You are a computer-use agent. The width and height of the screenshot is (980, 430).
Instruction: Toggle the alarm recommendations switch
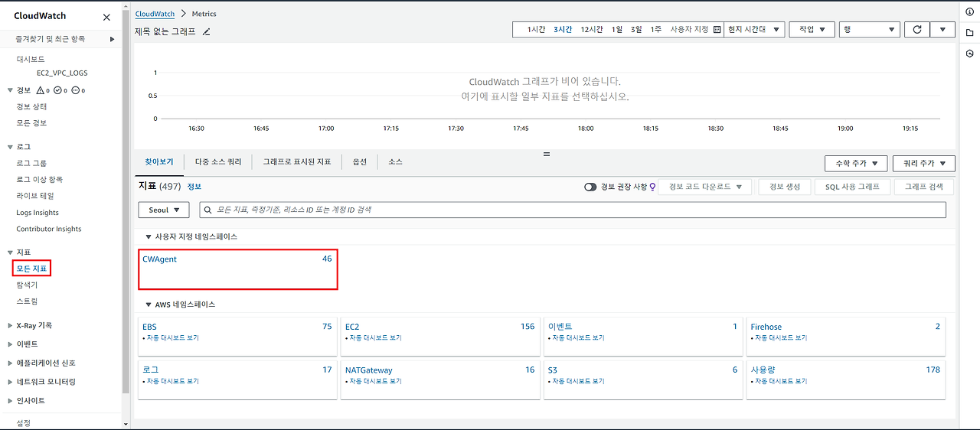pyautogui.click(x=590, y=187)
